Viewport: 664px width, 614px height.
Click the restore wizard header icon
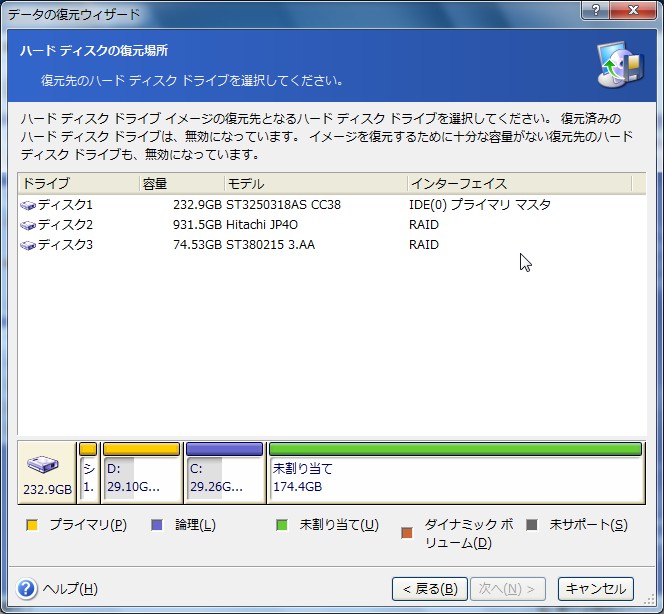[x=620, y=64]
